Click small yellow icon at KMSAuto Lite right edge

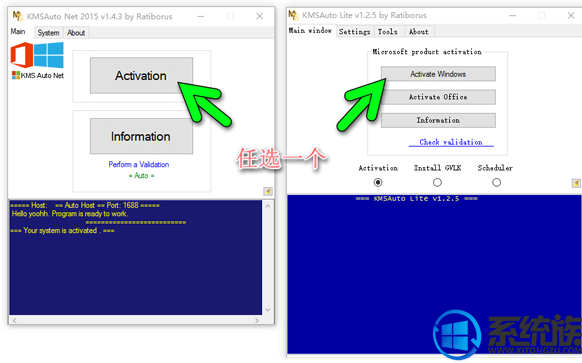(x=576, y=183)
